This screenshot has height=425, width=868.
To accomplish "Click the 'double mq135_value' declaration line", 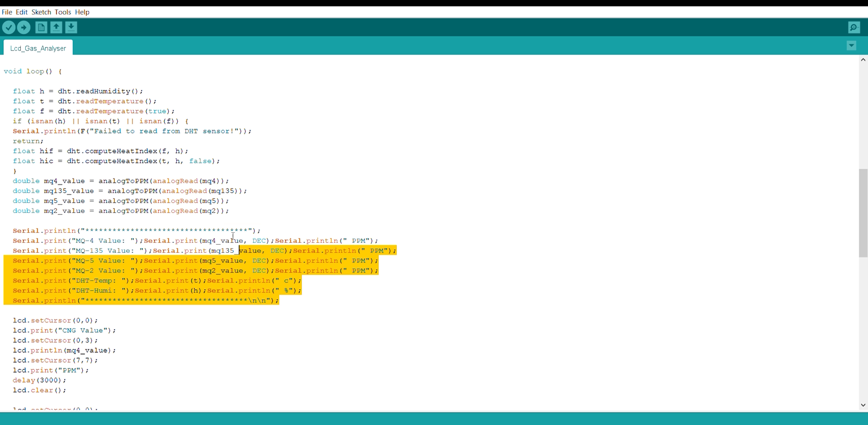I will pyautogui.click(x=130, y=191).
